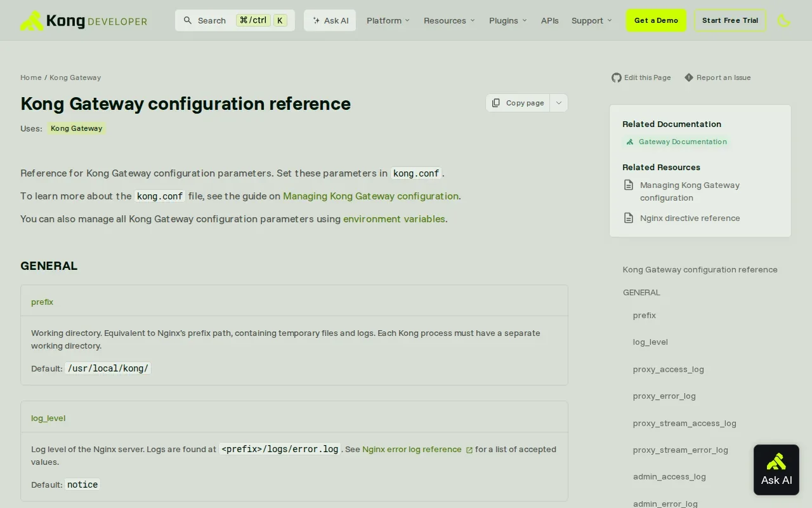Click the Ask AI header button

(x=330, y=20)
